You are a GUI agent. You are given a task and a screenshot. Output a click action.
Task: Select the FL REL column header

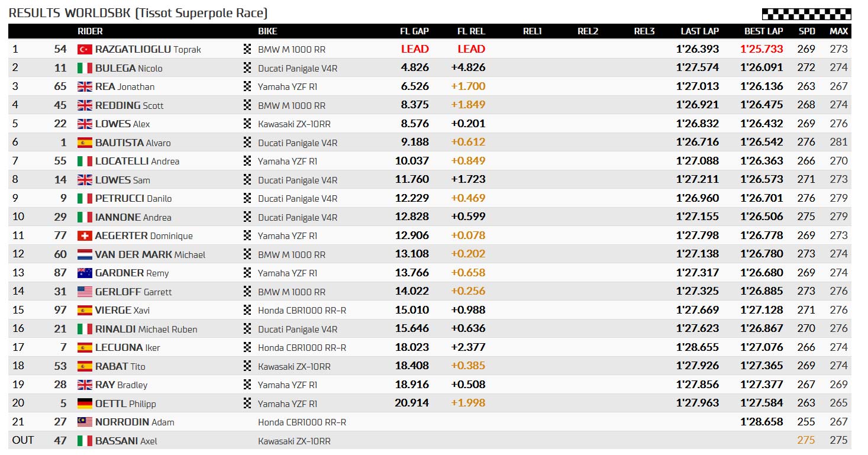tap(471, 31)
